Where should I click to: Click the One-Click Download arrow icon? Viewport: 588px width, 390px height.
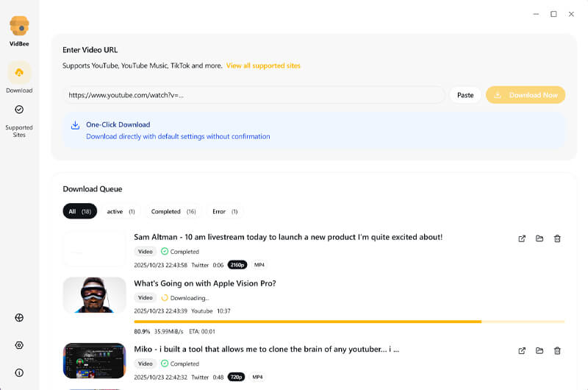tap(76, 125)
